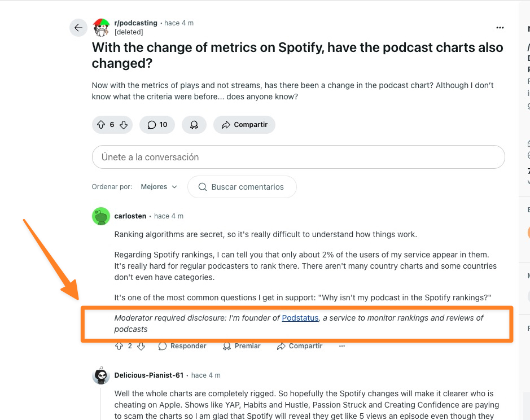Click the back arrow button

click(x=78, y=28)
